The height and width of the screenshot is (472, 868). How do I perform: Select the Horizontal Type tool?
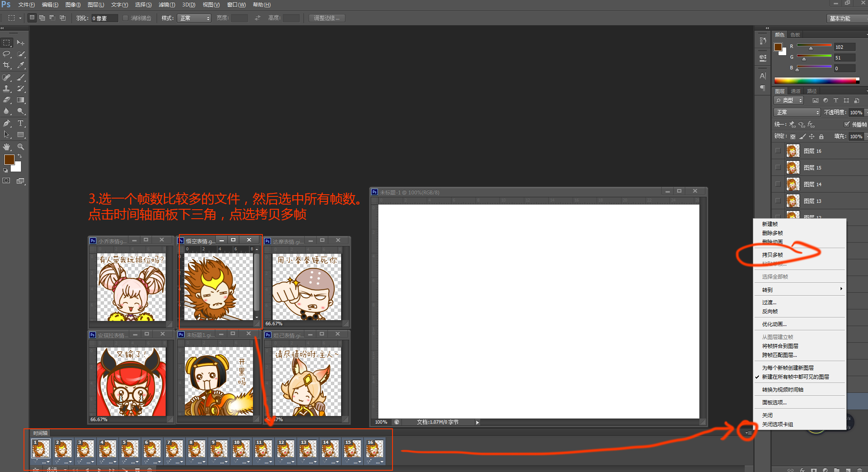pos(21,123)
